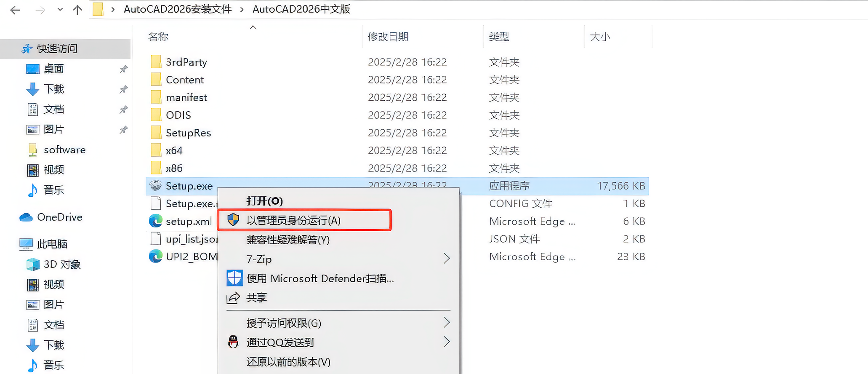Sort by 修改日期 column header
The image size is (868, 374).
pos(388,37)
